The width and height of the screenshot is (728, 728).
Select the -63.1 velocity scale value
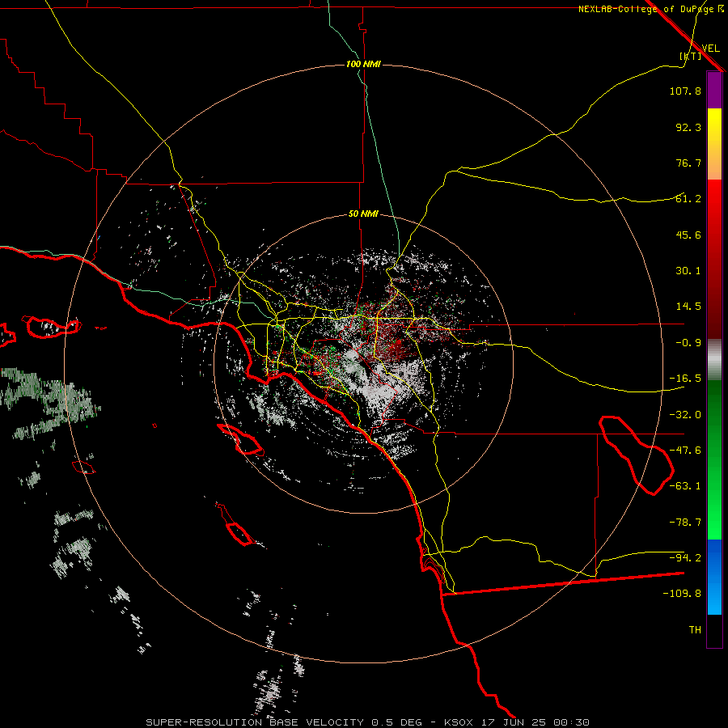[x=685, y=486]
